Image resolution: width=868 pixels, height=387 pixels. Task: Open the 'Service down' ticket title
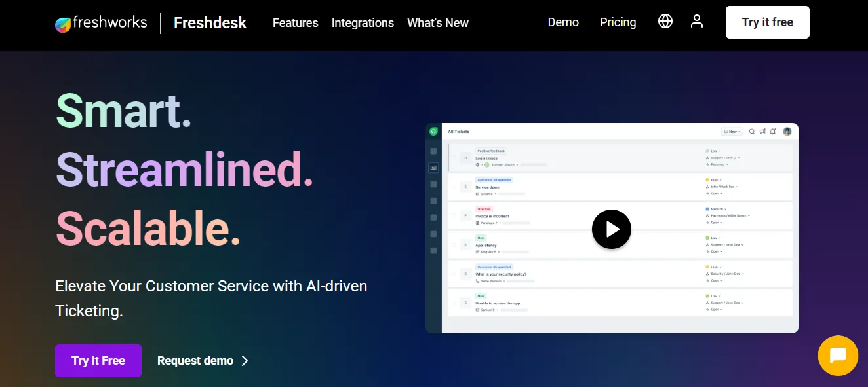coord(487,187)
